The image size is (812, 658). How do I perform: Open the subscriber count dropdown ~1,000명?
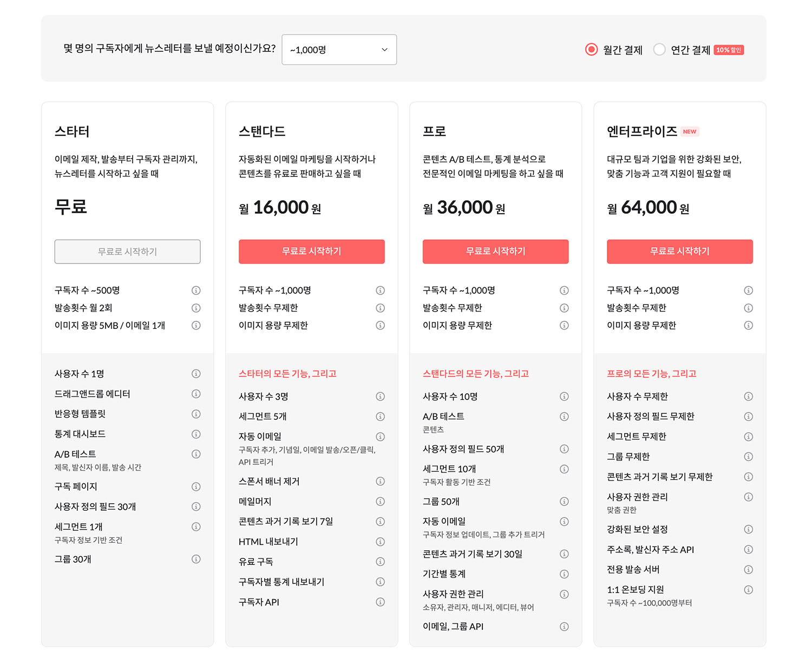click(x=339, y=50)
